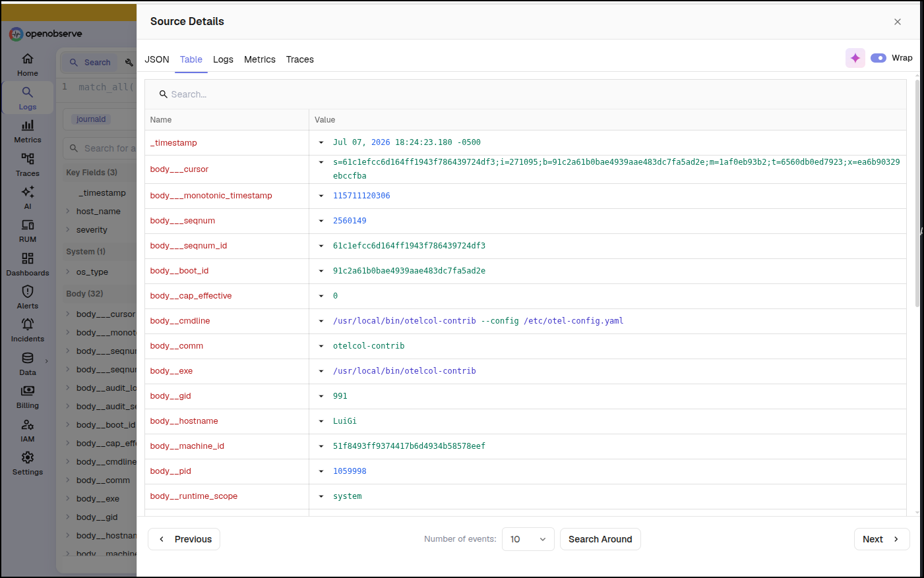
Task: Open dropdown arrow for body__exe value
Action: 321,371
